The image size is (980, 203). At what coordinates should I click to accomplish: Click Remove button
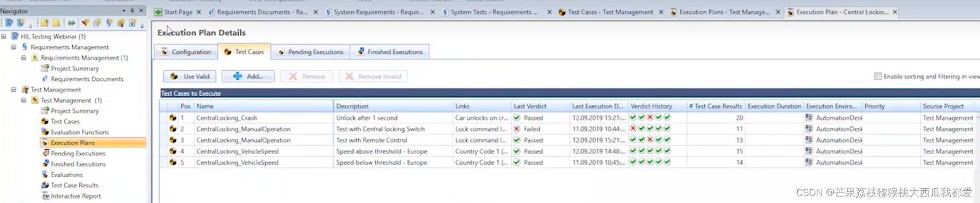tap(307, 77)
